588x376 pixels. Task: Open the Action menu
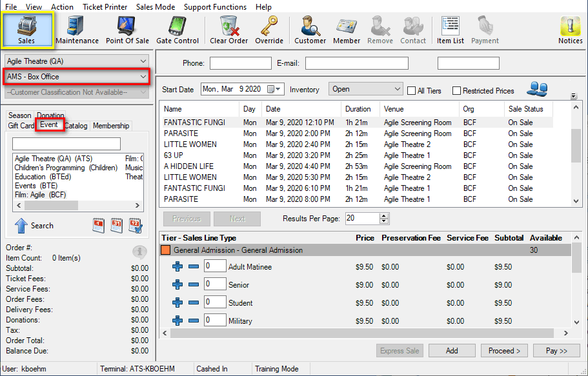tap(62, 6)
